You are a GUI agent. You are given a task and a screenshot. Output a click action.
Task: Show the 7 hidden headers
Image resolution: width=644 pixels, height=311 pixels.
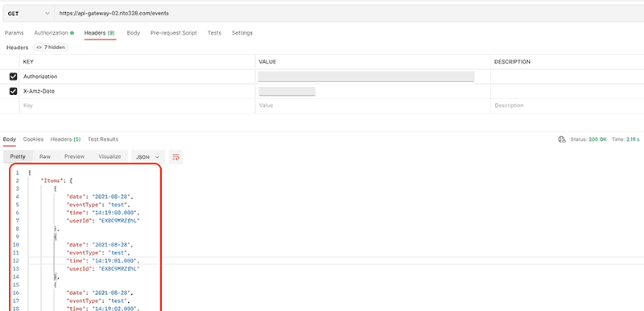(51, 48)
